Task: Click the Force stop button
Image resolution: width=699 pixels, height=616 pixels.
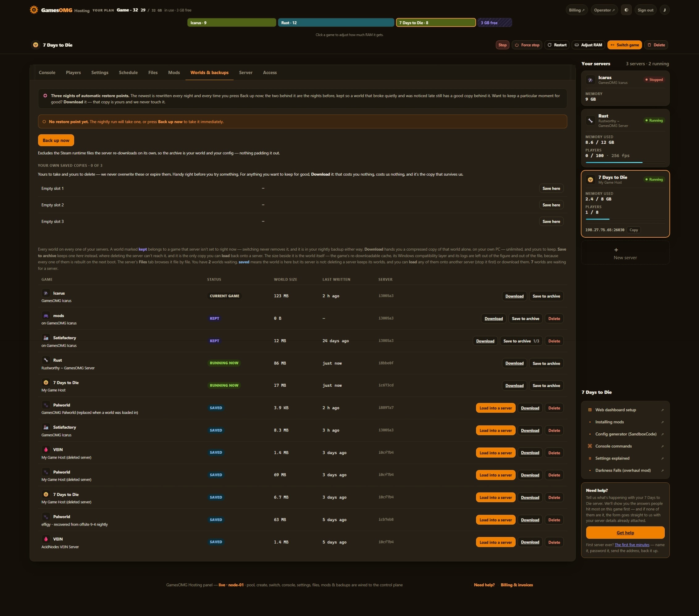Action: pyautogui.click(x=527, y=45)
